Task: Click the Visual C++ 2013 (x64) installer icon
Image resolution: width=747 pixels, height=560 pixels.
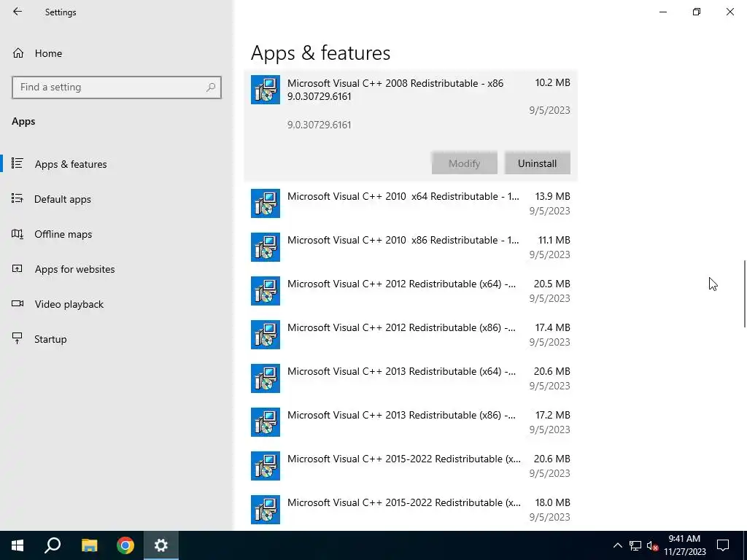Action: [x=266, y=378]
